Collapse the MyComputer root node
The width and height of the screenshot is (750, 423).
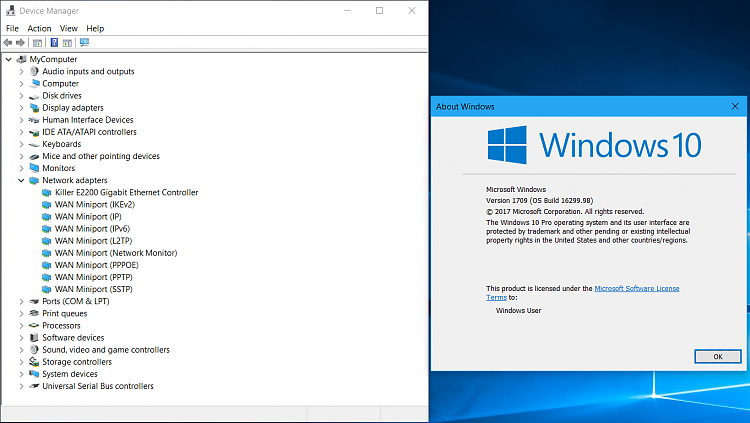click(x=9, y=59)
